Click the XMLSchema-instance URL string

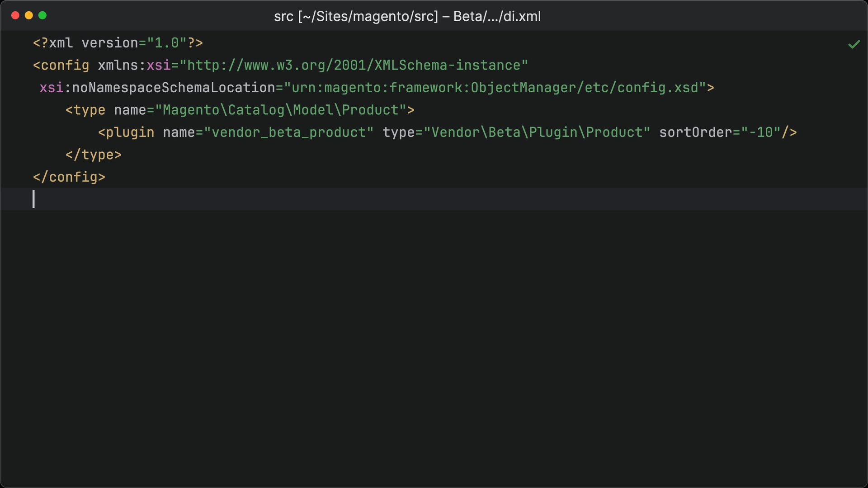click(354, 66)
